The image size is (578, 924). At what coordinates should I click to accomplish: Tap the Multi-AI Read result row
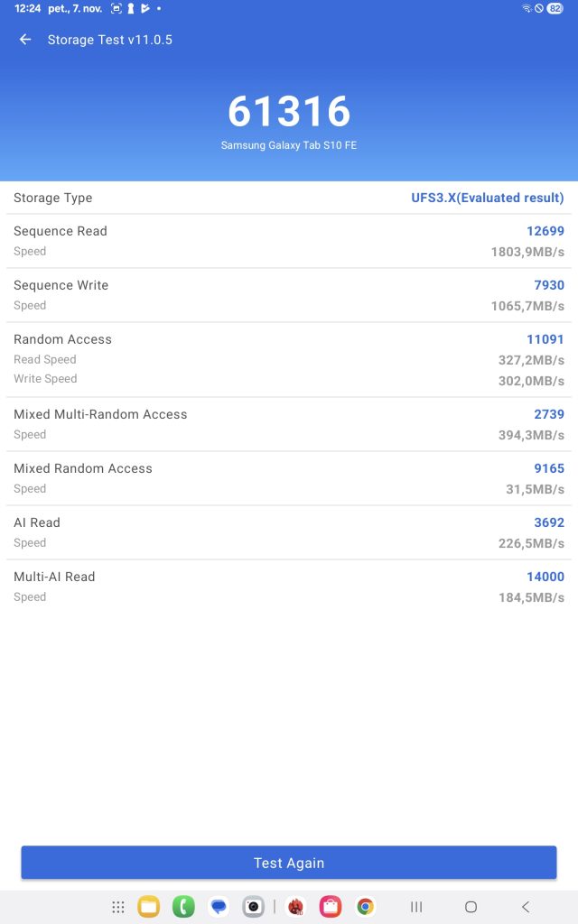(x=289, y=587)
